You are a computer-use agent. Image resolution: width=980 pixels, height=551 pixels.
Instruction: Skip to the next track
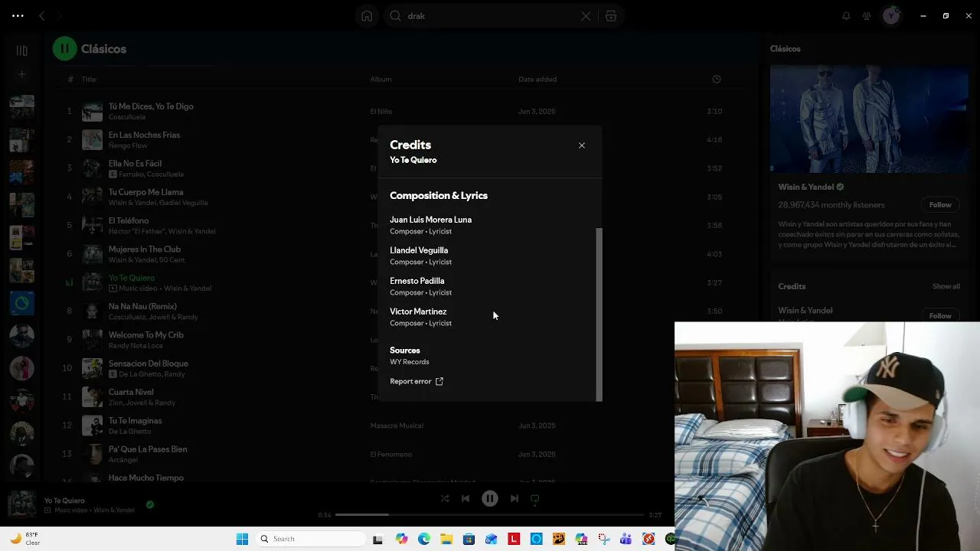tap(514, 498)
